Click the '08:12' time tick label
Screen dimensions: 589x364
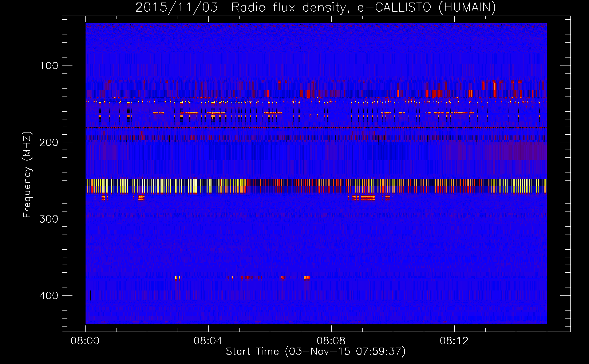pos(454,341)
